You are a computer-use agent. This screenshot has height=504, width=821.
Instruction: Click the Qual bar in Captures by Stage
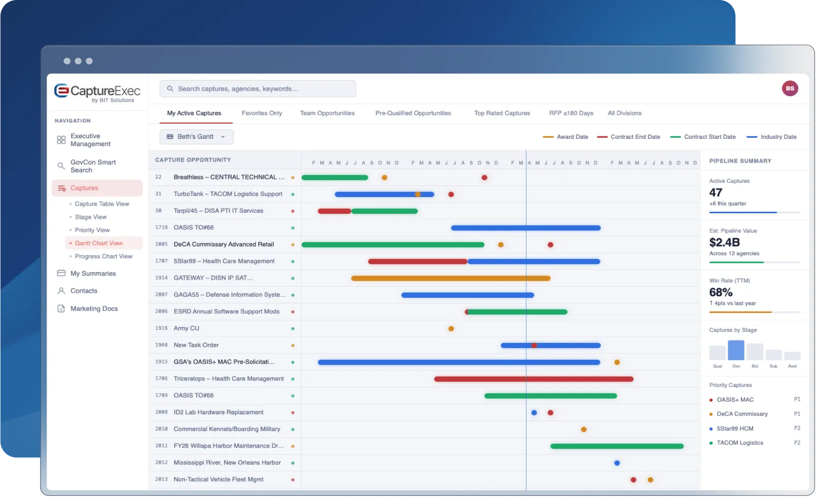click(x=717, y=353)
